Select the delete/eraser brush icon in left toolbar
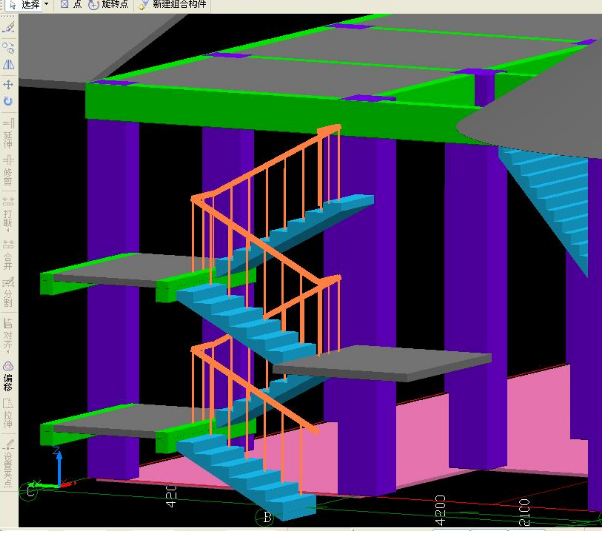 pyautogui.click(x=9, y=27)
